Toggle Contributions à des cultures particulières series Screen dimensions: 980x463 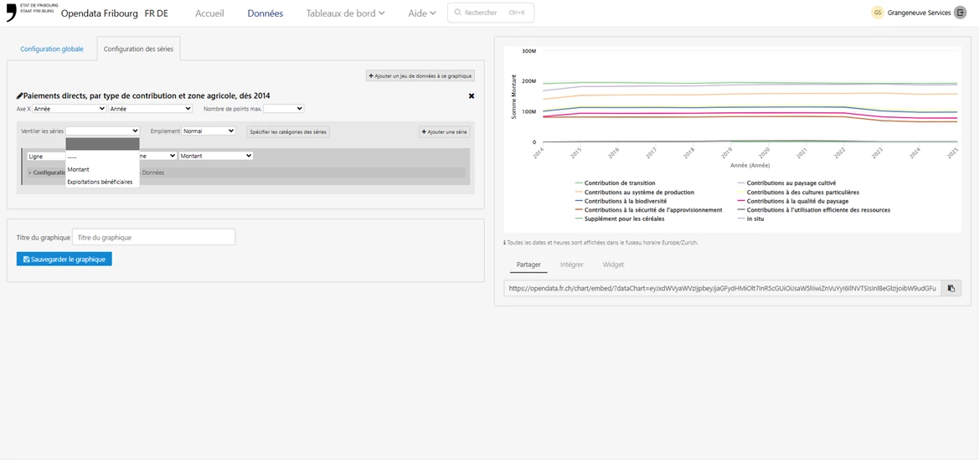coord(798,193)
